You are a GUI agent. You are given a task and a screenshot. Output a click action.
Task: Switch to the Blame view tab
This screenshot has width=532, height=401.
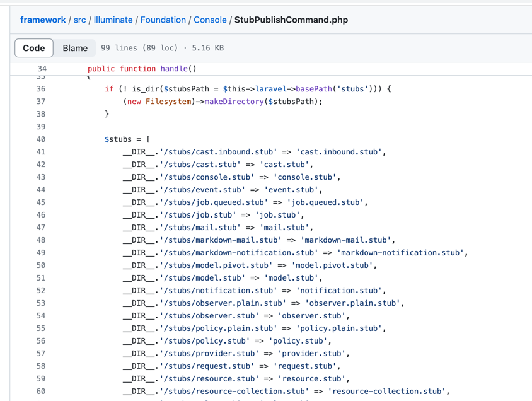coord(75,48)
